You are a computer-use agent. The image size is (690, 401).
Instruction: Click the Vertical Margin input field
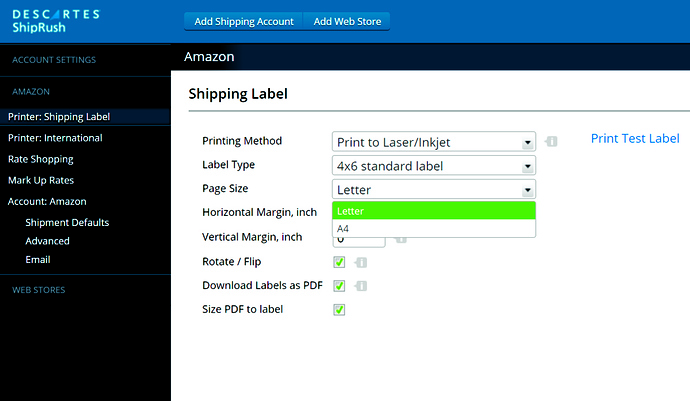(x=359, y=241)
